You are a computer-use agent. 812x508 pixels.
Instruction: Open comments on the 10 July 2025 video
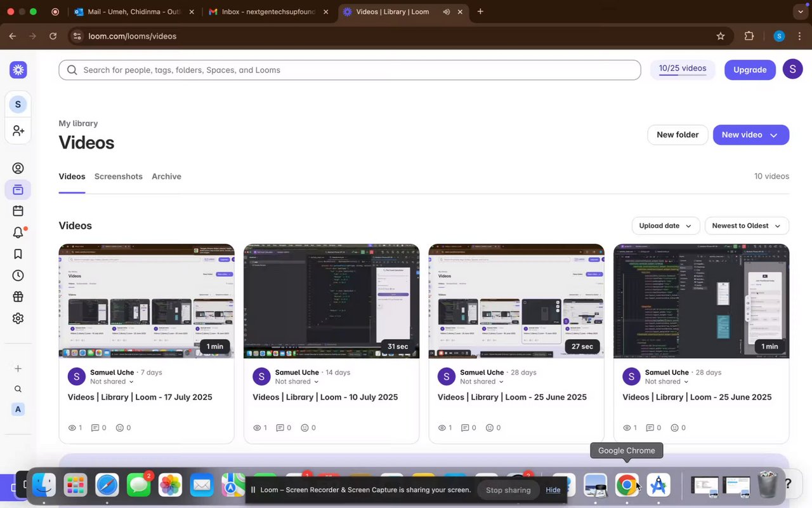tap(284, 428)
